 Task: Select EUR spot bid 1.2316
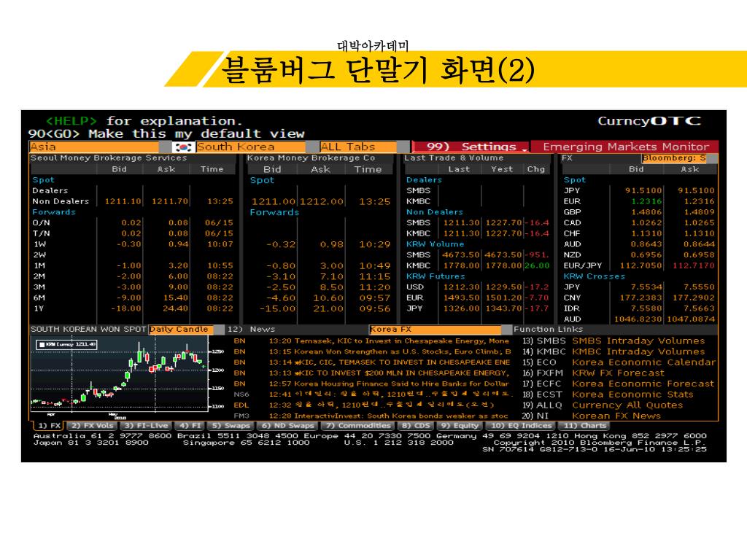click(646, 201)
